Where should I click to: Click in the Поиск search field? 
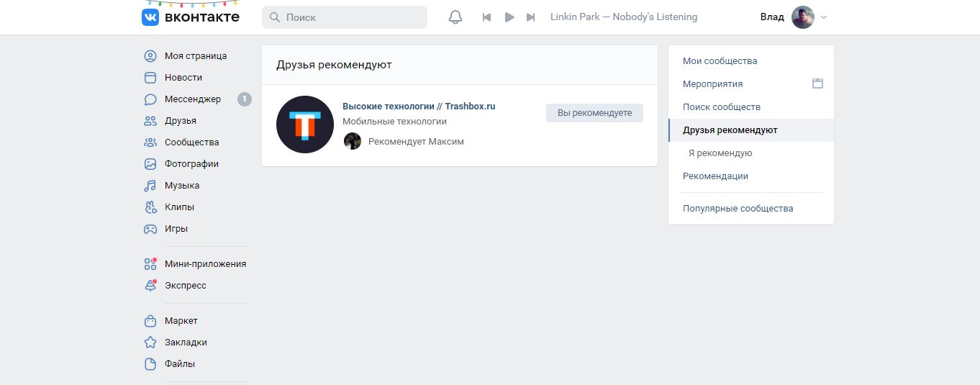[x=345, y=17]
